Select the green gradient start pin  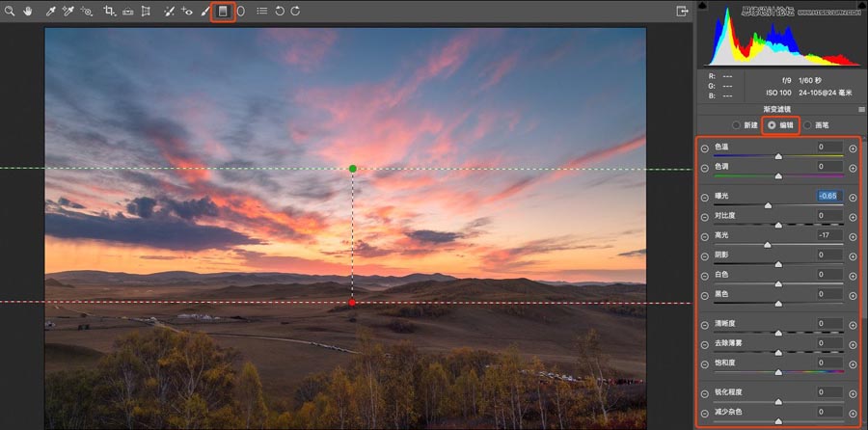pyautogui.click(x=353, y=168)
